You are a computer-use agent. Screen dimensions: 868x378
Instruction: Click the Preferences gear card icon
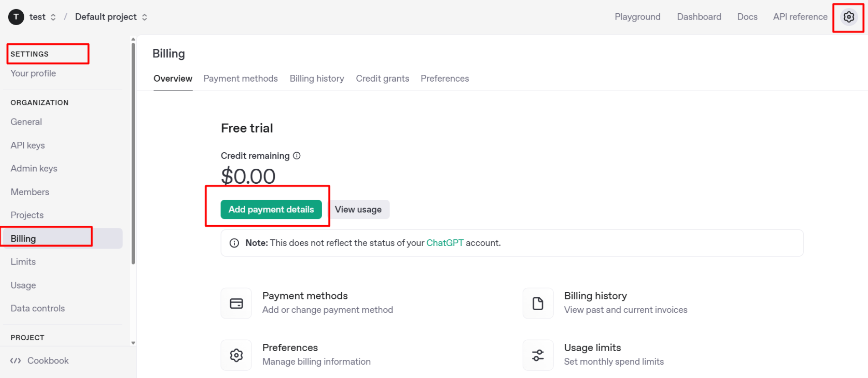click(x=236, y=355)
